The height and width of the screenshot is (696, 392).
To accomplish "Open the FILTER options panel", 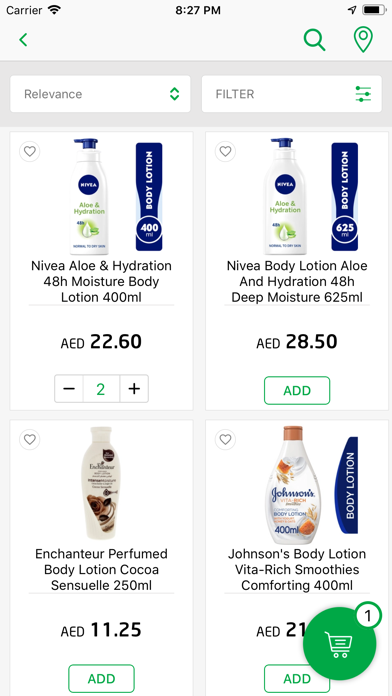I will 292,94.
